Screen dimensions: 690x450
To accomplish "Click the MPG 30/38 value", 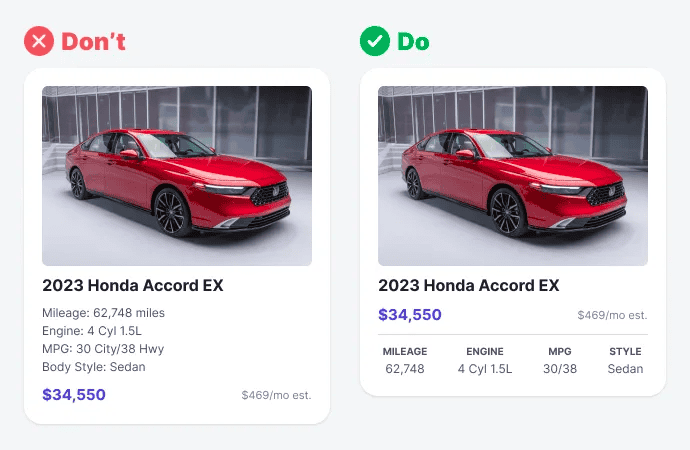I will coord(560,369).
